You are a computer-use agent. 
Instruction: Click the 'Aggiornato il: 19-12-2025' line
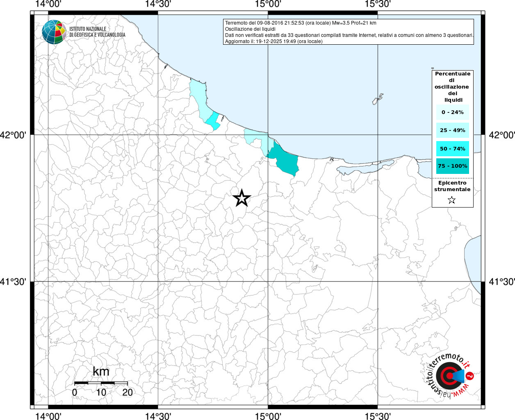[x=274, y=41]
